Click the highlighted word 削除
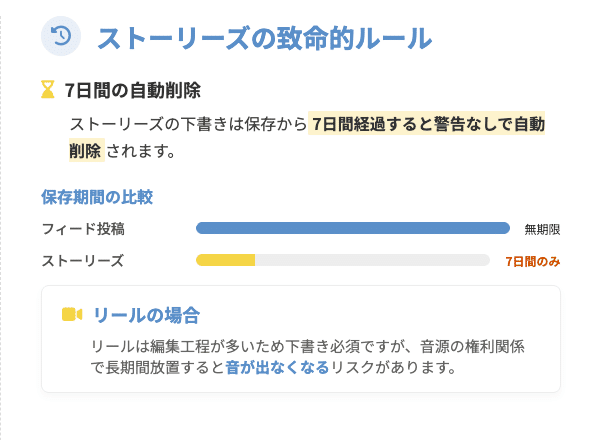Screen dimensions: 608x440 pos(86,151)
